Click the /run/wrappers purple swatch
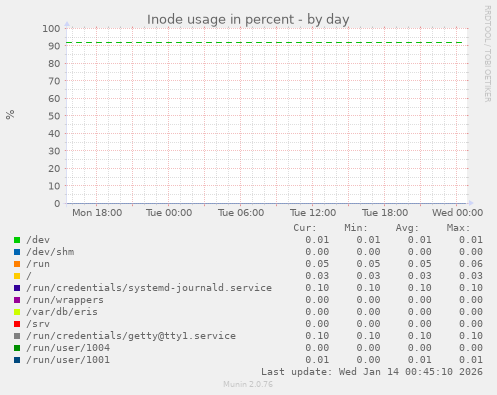497x395 pixels. point(17,300)
